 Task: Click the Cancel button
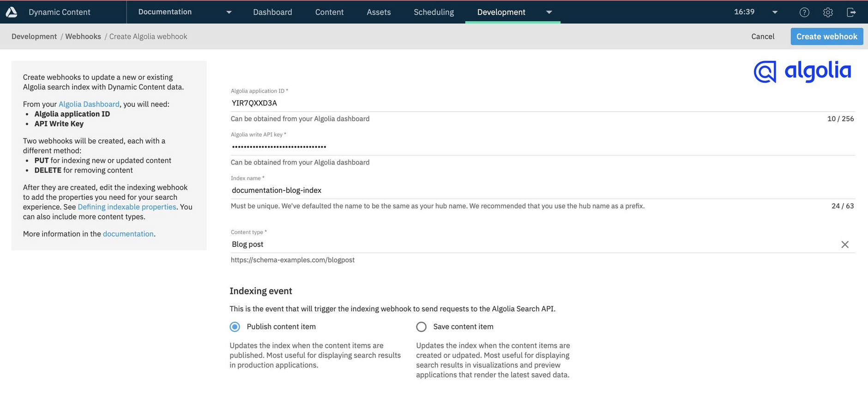tap(763, 36)
